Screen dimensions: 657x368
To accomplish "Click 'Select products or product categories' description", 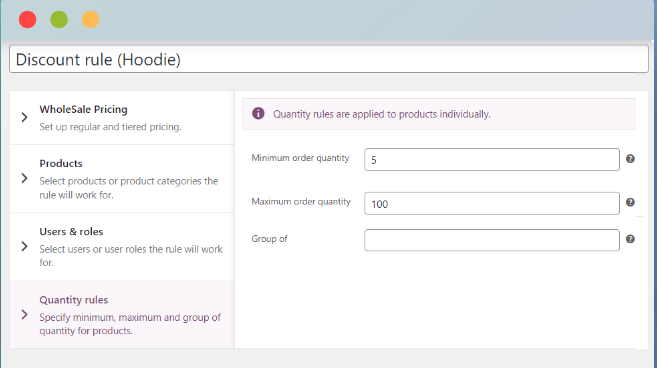I will 129,188.
